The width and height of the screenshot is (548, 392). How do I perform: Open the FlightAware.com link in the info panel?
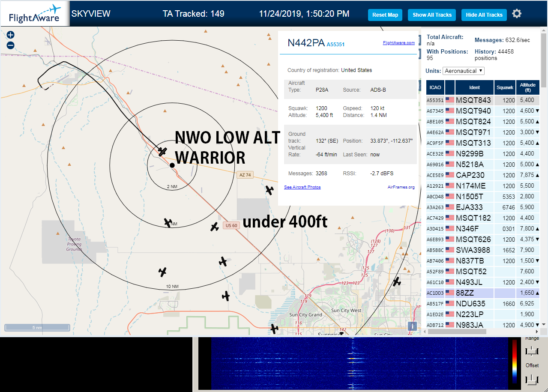pos(398,43)
